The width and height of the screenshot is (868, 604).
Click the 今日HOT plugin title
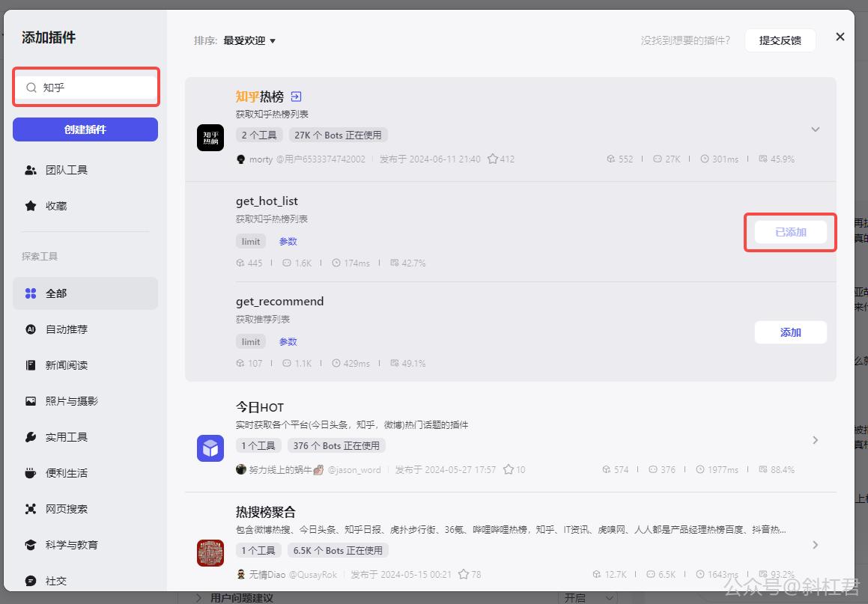260,408
